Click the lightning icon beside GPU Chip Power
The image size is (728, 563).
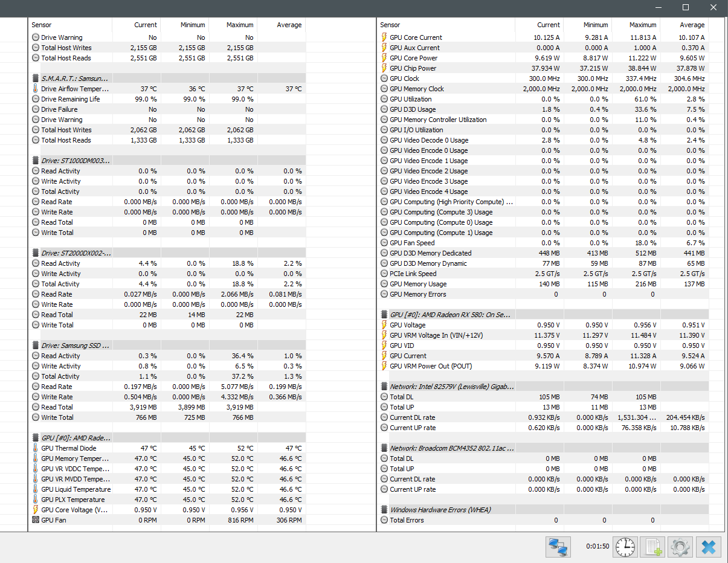[x=384, y=68]
